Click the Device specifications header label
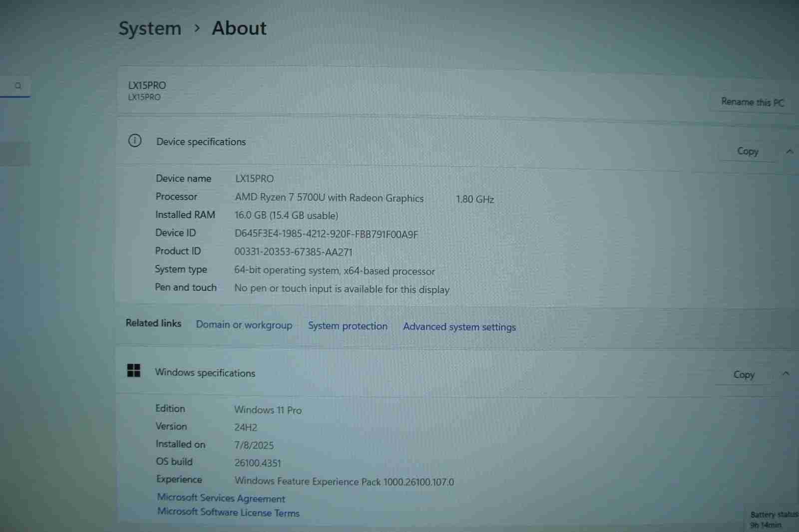 [201, 142]
